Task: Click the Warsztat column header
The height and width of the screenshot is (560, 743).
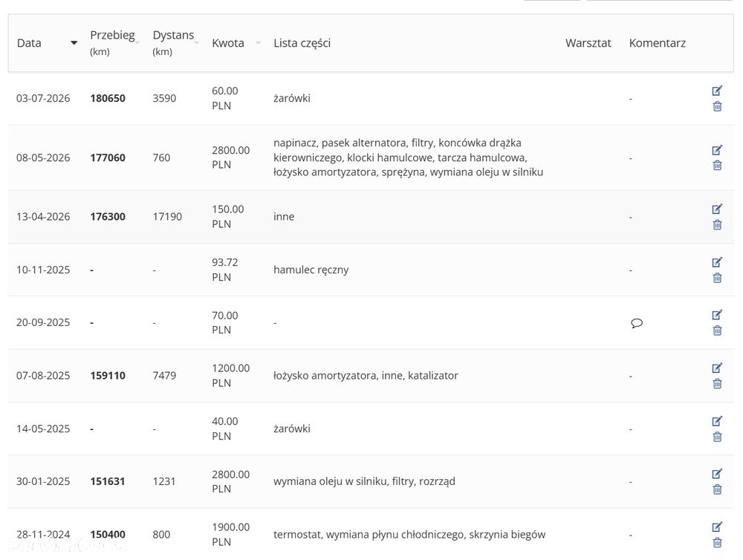Action: point(588,43)
